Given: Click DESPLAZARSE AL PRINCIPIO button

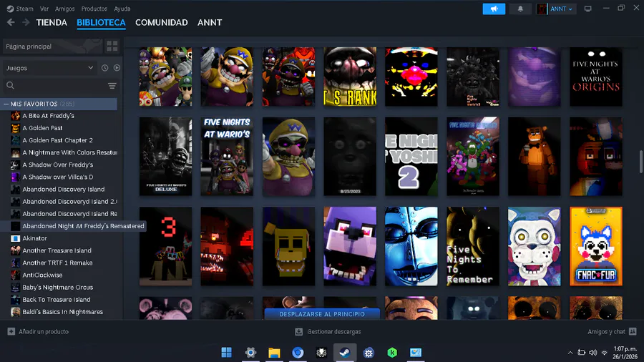Looking at the screenshot, I should [x=322, y=314].
